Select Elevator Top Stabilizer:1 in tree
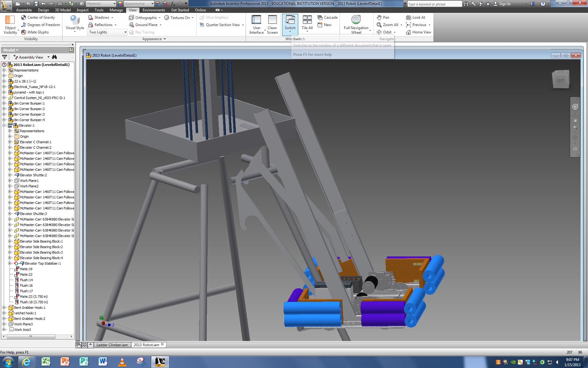The width and height of the screenshot is (588, 368). (x=43, y=263)
